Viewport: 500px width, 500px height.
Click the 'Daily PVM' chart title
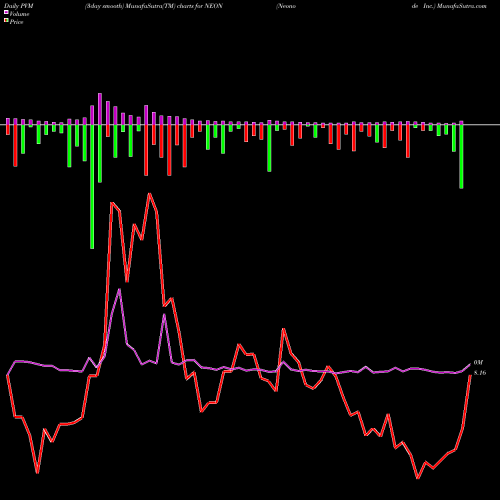pyautogui.click(x=19, y=6)
